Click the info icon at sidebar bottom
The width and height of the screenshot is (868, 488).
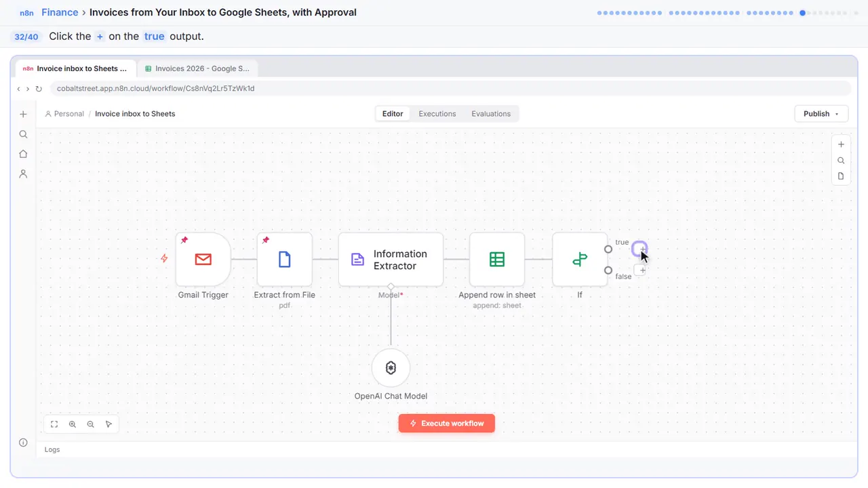coord(23,443)
